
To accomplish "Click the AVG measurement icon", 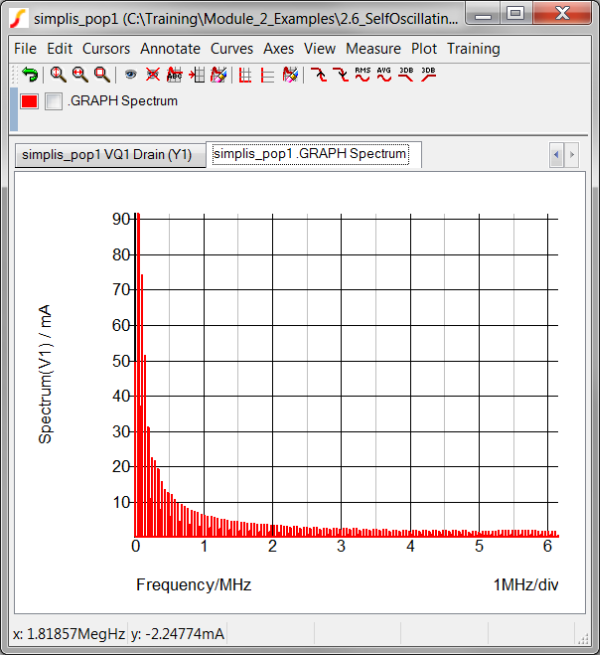I will [x=384, y=74].
